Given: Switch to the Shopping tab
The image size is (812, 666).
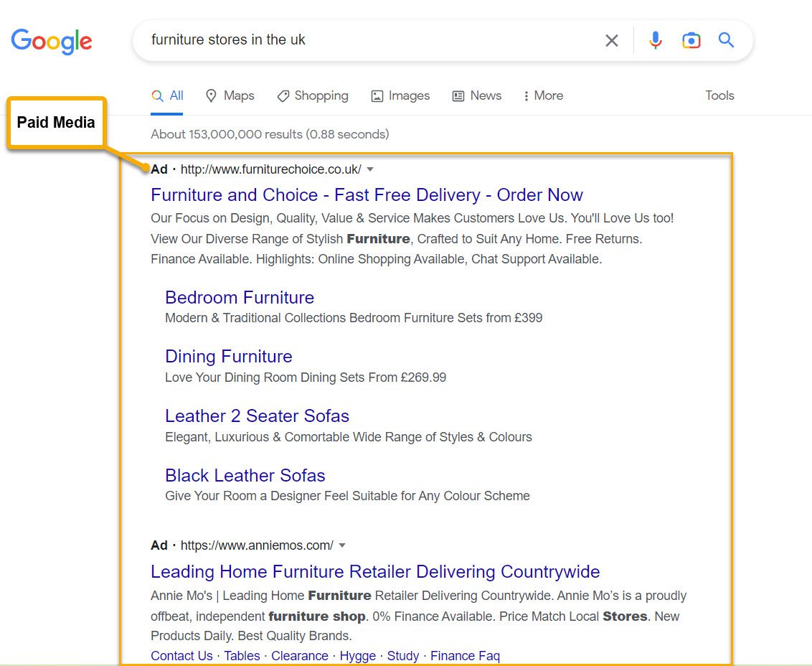Looking at the screenshot, I should pos(313,96).
